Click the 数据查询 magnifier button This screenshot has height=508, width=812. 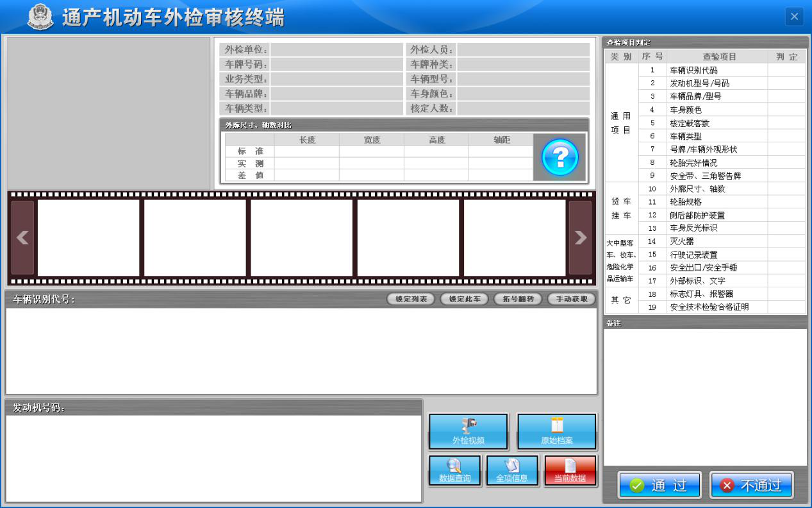pos(455,471)
